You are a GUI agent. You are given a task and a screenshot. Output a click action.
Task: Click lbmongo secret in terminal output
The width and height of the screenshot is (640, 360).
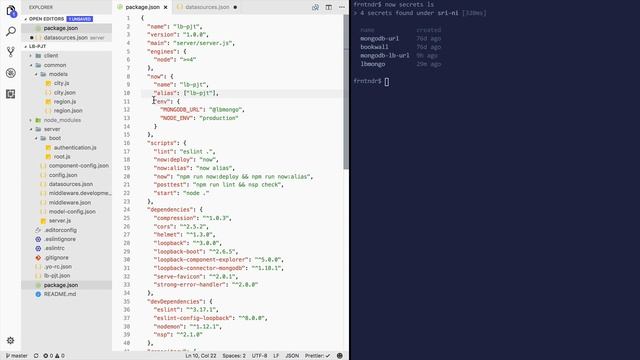[373, 64]
